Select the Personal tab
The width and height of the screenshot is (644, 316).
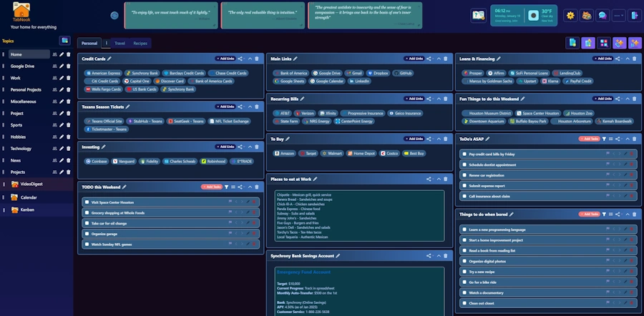[x=89, y=43]
